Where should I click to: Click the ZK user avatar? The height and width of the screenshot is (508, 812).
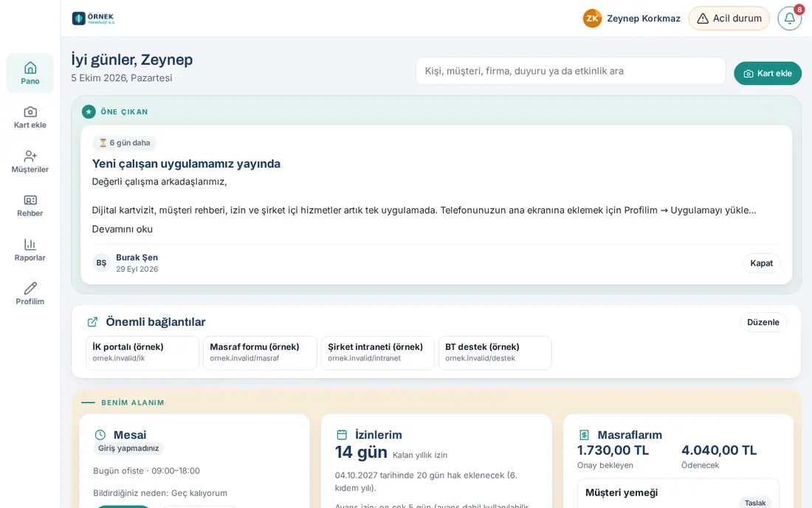point(592,18)
